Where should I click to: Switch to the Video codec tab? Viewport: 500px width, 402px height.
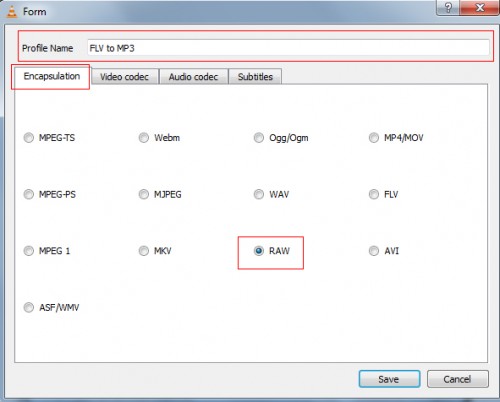pos(124,77)
